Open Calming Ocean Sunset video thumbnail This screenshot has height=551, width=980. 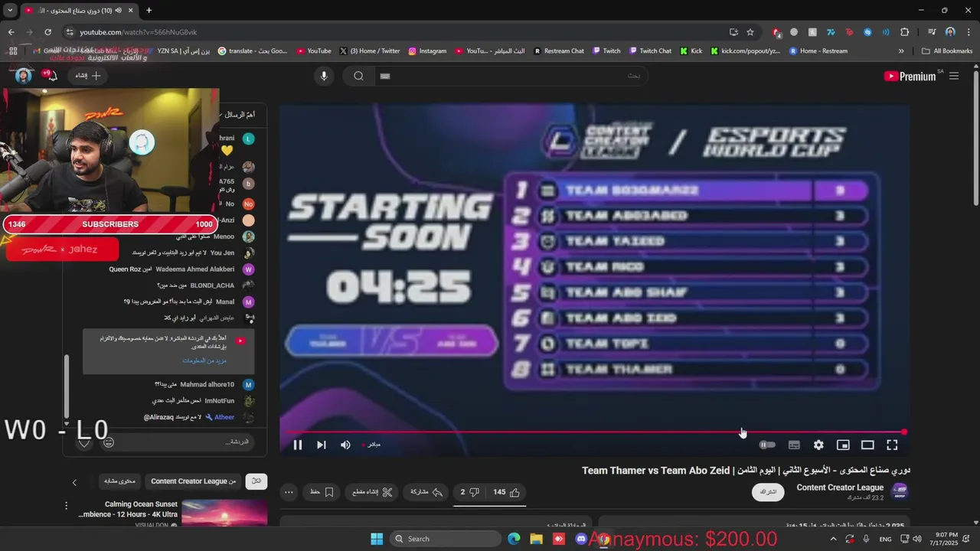(x=224, y=514)
